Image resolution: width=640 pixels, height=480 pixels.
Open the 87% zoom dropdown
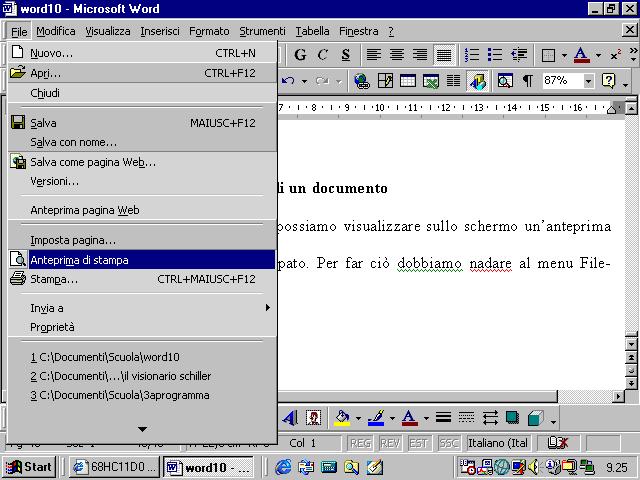click(x=588, y=81)
